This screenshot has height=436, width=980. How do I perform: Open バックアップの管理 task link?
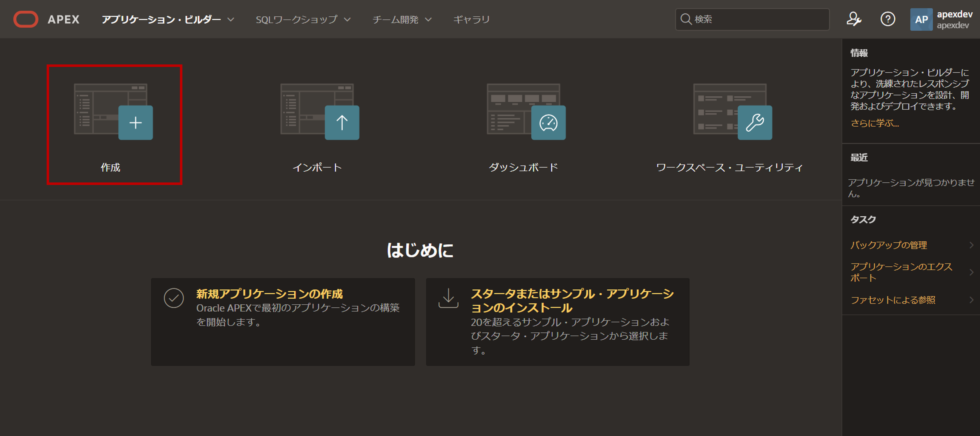point(888,245)
